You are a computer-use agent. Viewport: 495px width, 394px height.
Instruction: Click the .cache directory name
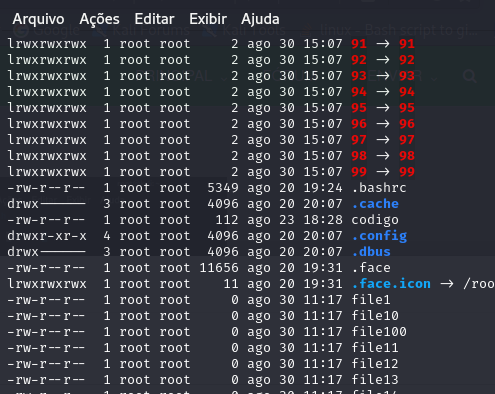coord(375,204)
